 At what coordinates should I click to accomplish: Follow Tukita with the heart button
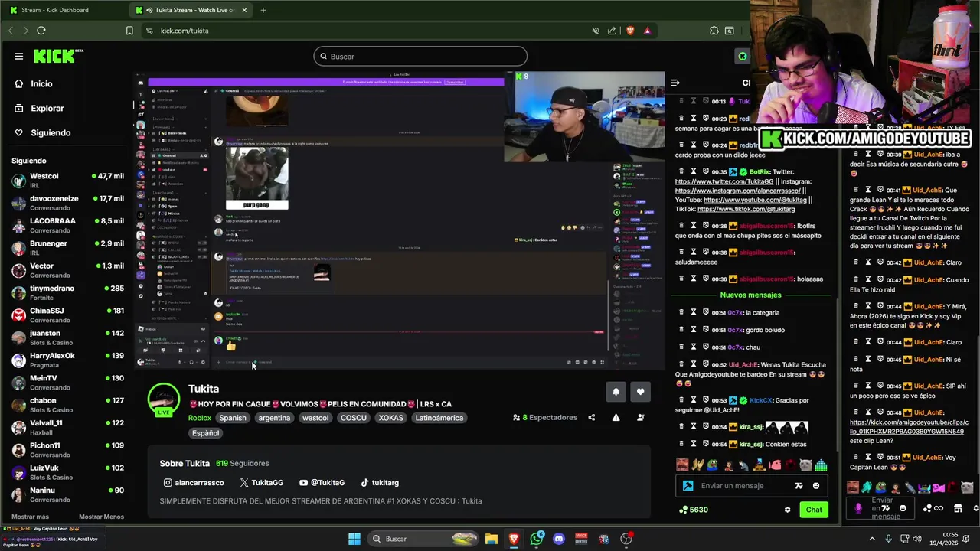[640, 392]
